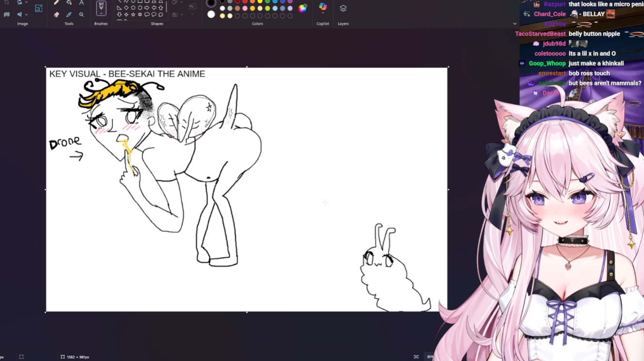
Task: Click chat username coletooooo
Action: point(550,54)
